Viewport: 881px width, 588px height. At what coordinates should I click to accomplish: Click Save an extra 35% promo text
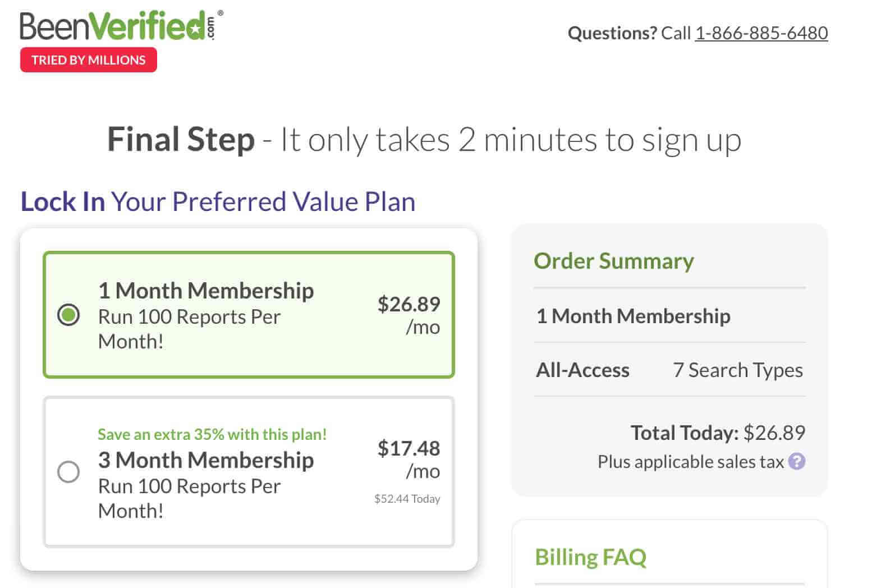coord(212,434)
